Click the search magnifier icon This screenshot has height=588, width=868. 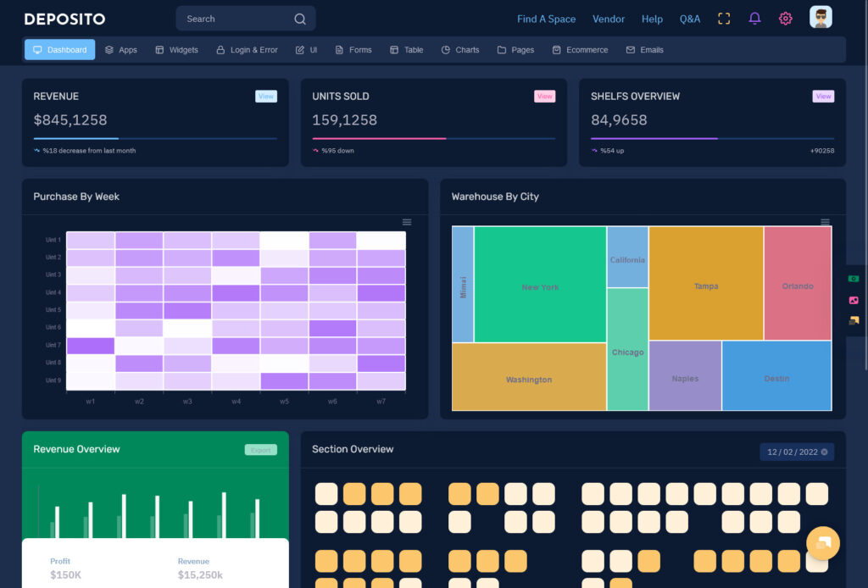300,18
